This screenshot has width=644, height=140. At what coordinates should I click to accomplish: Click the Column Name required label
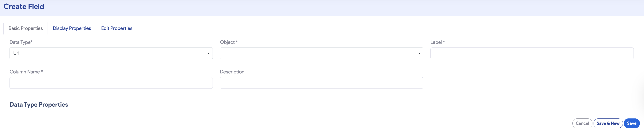26,72
